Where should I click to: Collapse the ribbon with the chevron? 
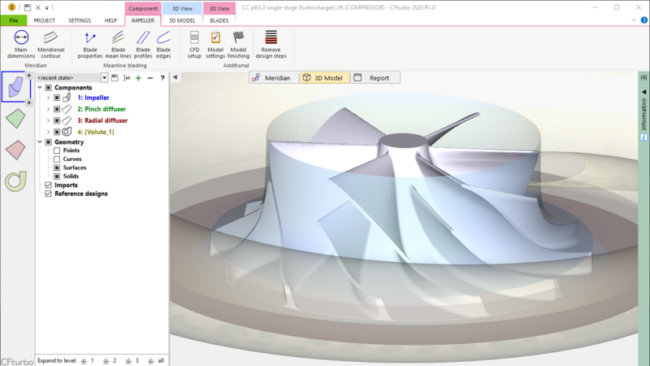tap(633, 20)
